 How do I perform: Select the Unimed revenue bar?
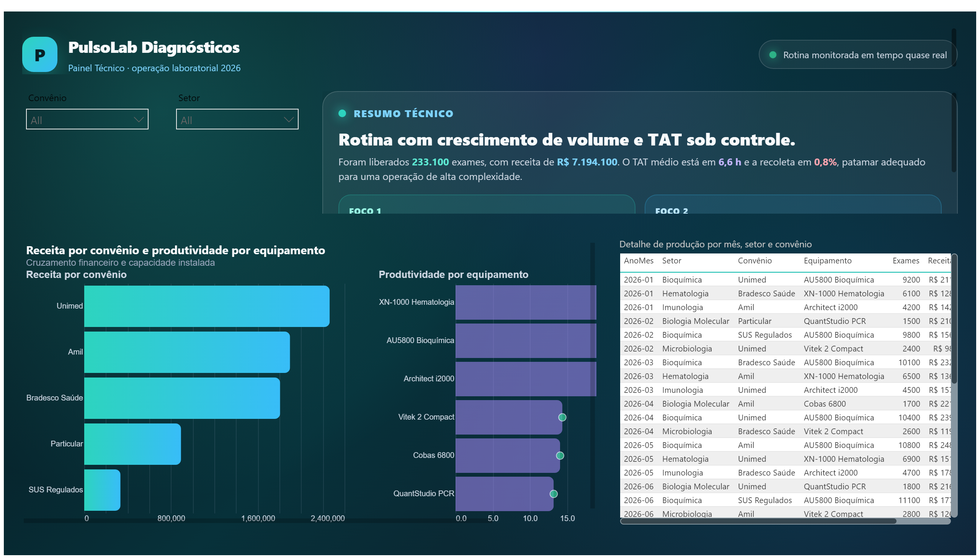point(206,306)
